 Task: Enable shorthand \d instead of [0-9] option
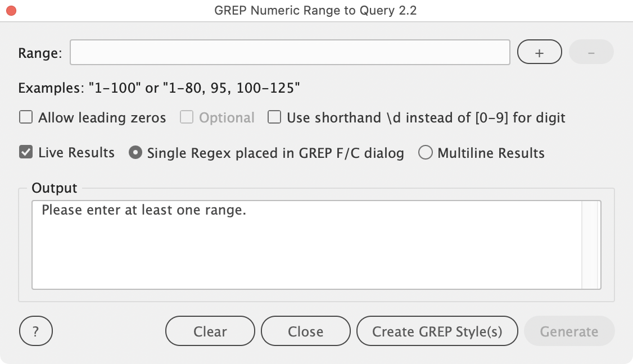pos(274,117)
